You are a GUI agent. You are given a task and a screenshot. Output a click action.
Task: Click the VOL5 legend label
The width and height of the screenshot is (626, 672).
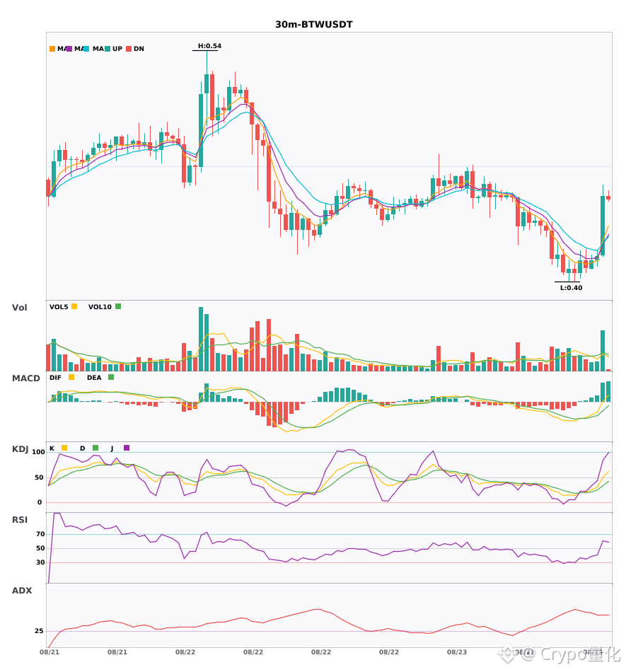59,307
